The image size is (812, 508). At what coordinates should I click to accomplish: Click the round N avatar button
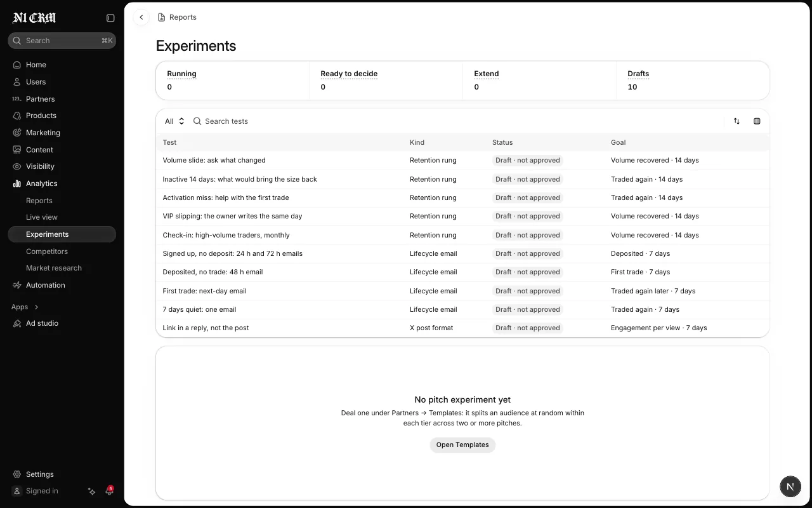[790, 487]
